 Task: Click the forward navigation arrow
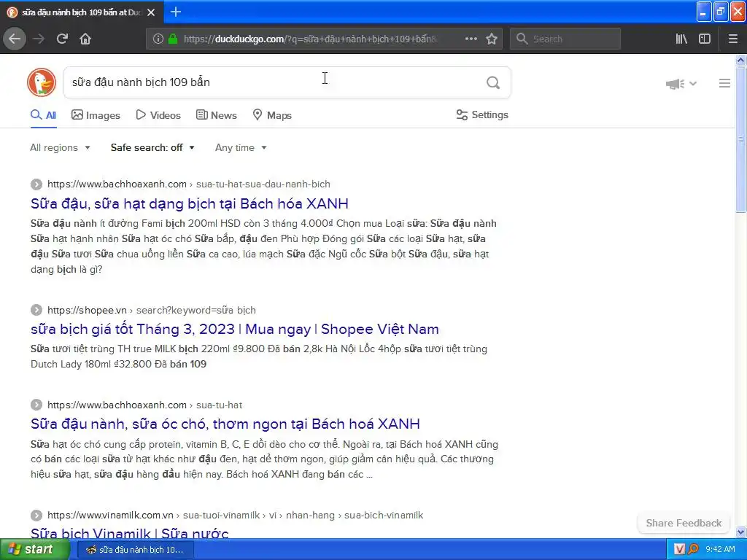point(39,39)
